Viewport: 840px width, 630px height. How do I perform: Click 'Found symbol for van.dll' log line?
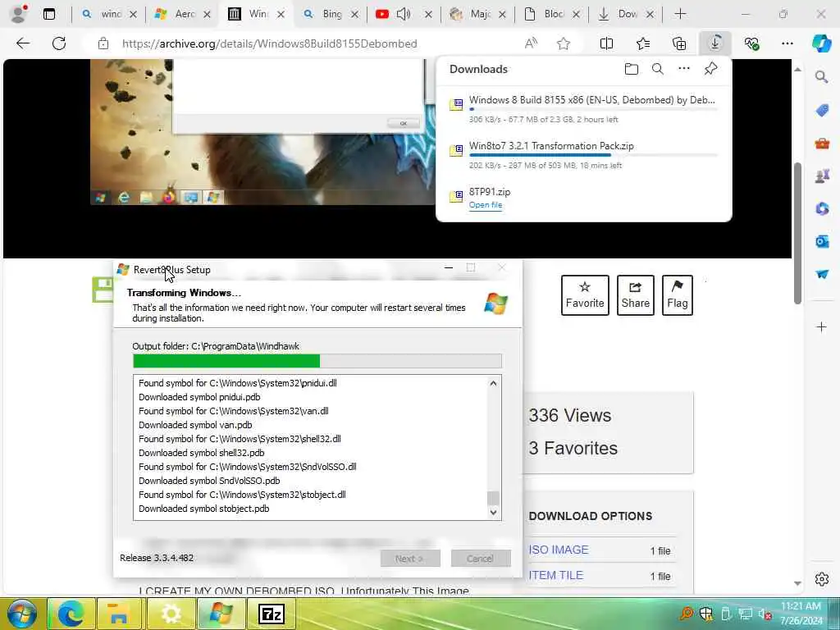tap(234, 411)
